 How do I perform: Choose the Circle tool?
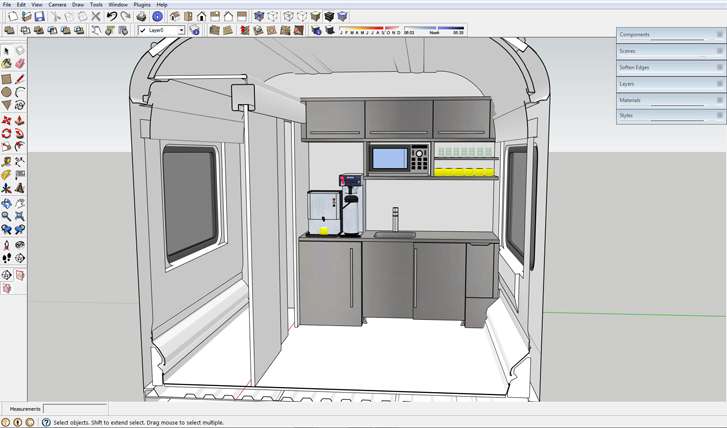coord(6,92)
